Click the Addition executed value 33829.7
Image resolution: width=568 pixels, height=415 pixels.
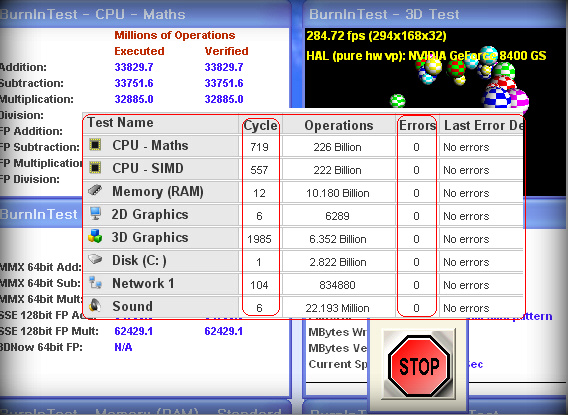pos(134,67)
